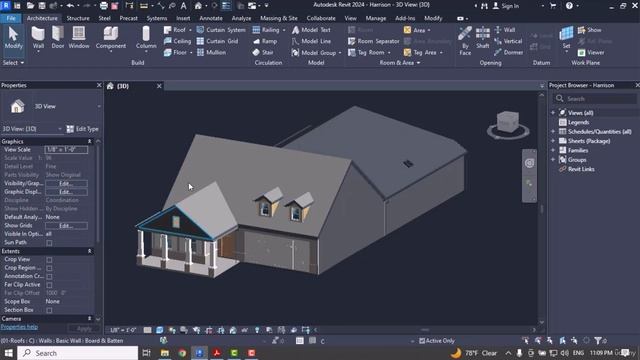This screenshot has height=360, width=640.
Task: Select the Ramp tool
Action: click(265, 41)
